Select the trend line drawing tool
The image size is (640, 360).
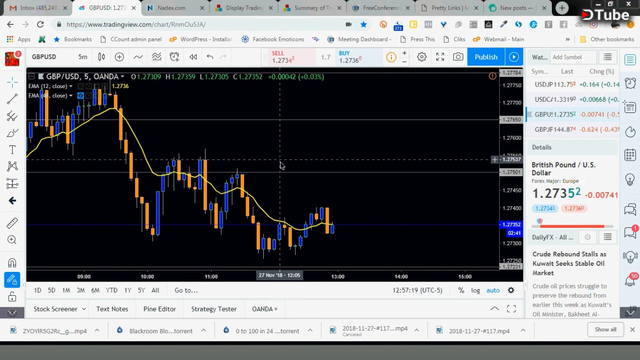(x=12, y=98)
